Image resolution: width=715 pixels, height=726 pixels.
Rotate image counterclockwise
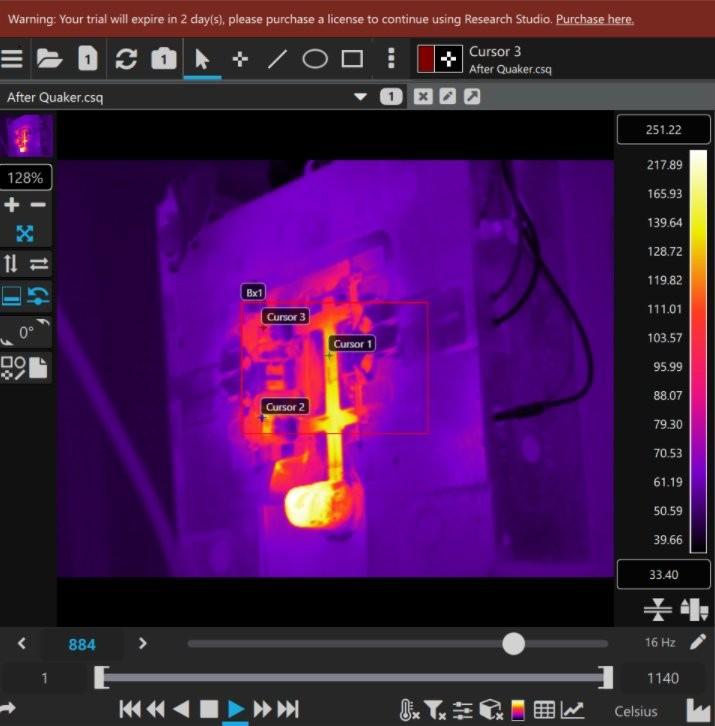[x=6, y=342]
